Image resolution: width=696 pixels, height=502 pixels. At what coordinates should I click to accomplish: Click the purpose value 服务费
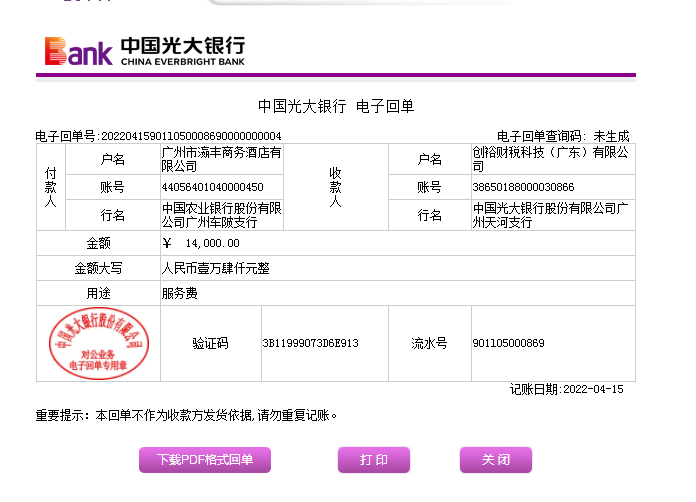(x=179, y=293)
